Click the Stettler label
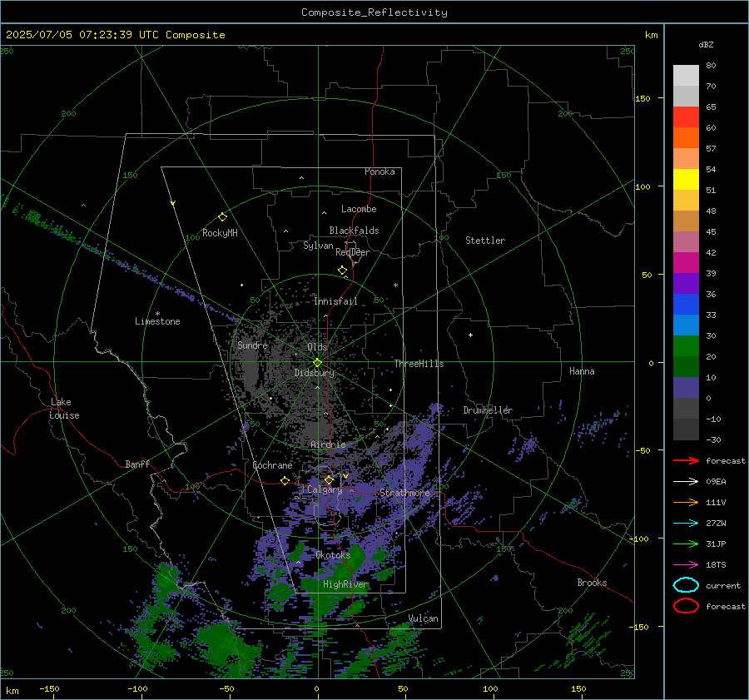 pyautogui.click(x=485, y=241)
